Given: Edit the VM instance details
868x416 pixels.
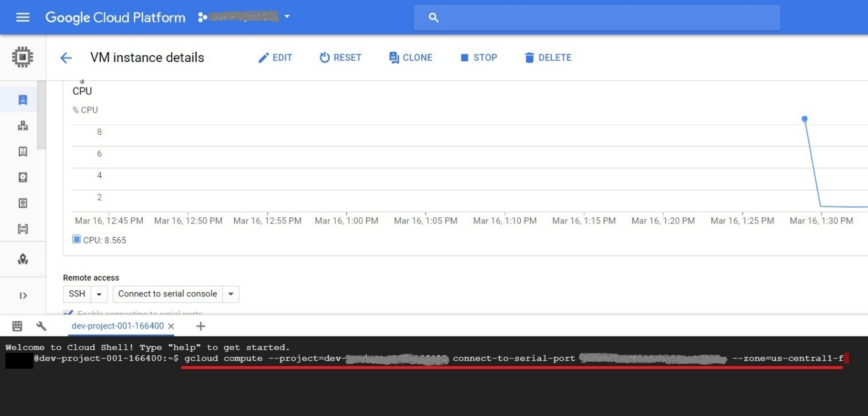Looking at the screenshot, I should coord(275,57).
